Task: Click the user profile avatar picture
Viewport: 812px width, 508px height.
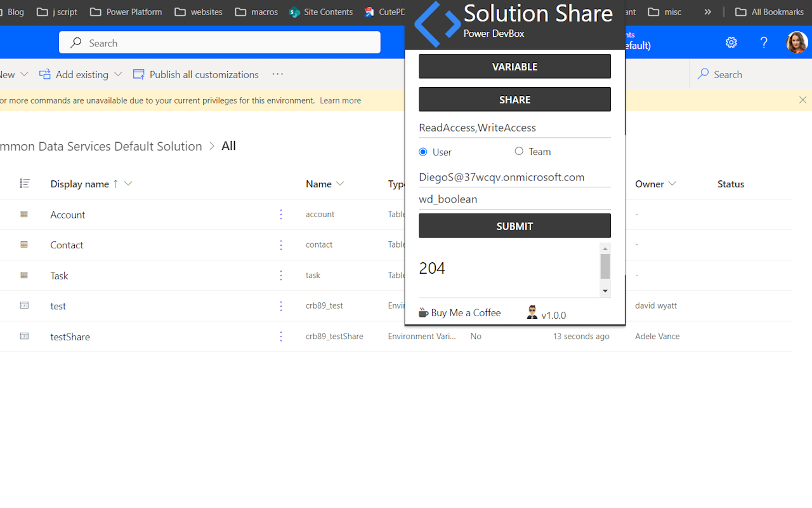Action: [x=797, y=42]
